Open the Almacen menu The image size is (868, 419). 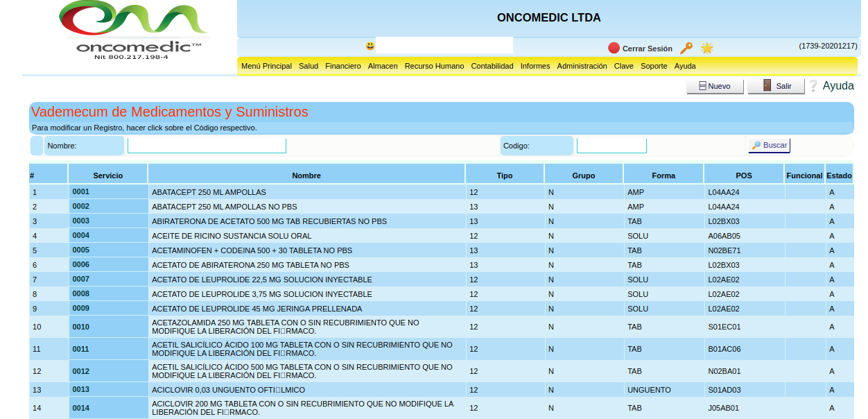[383, 67]
